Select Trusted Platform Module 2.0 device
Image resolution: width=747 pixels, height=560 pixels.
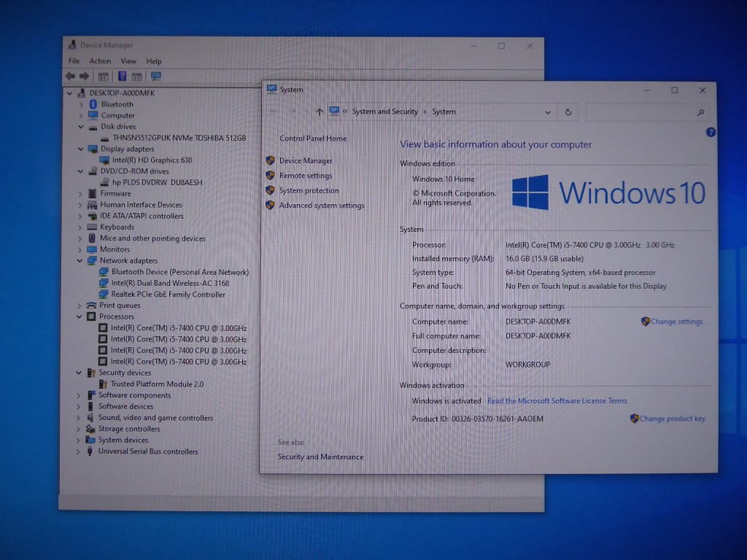click(157, 384)
